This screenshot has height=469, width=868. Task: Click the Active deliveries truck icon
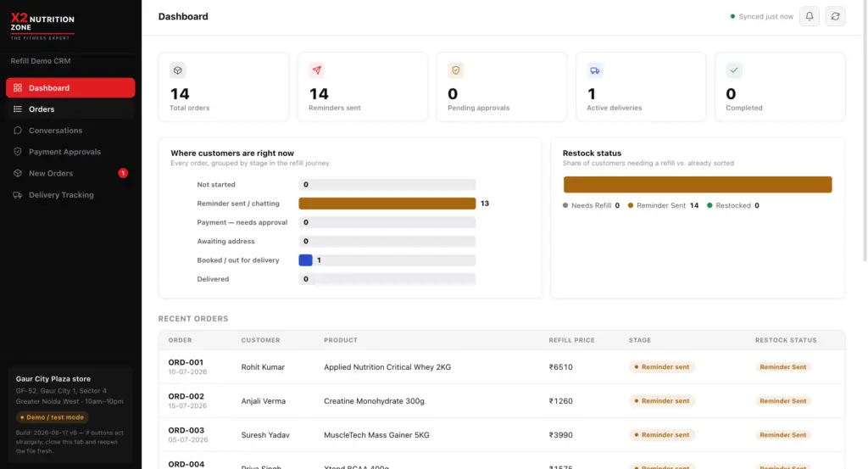click(594, 70)
